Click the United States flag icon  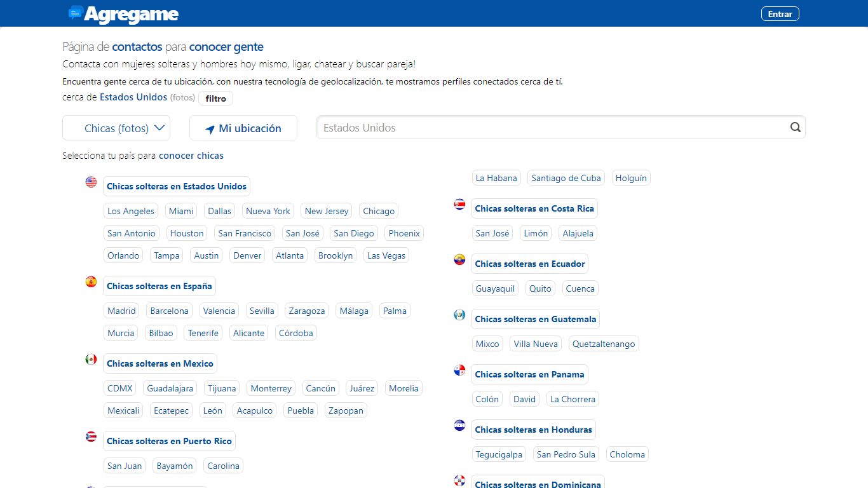[91, 182]
